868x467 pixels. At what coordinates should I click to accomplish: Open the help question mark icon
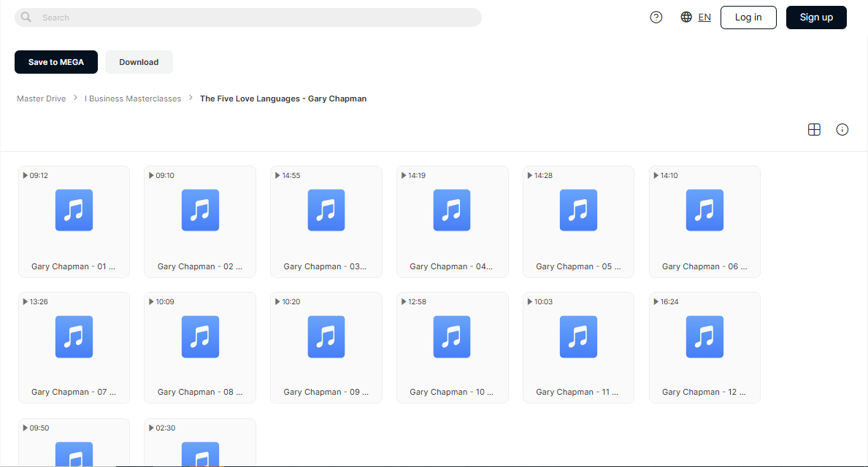point(656,18)
